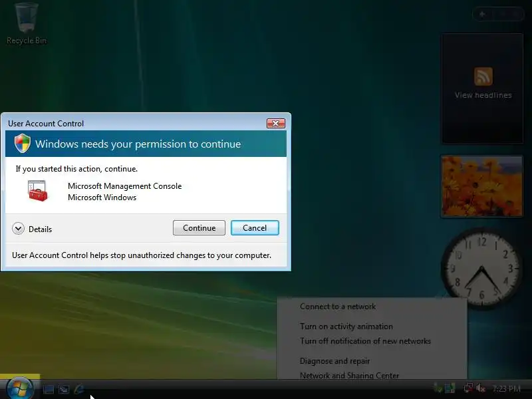
Task: Open the Recycle Bin desktop icon
Action: pos(27,24)
